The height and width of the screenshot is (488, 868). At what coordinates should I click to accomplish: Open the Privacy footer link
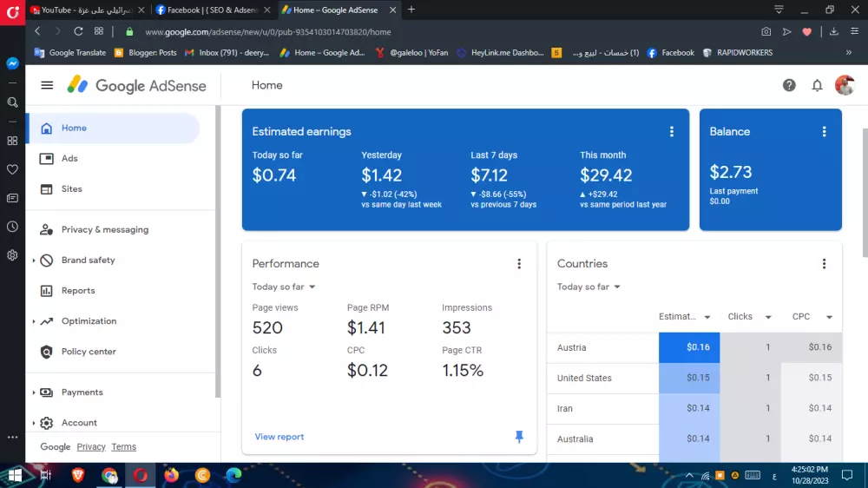click(91, 446)
